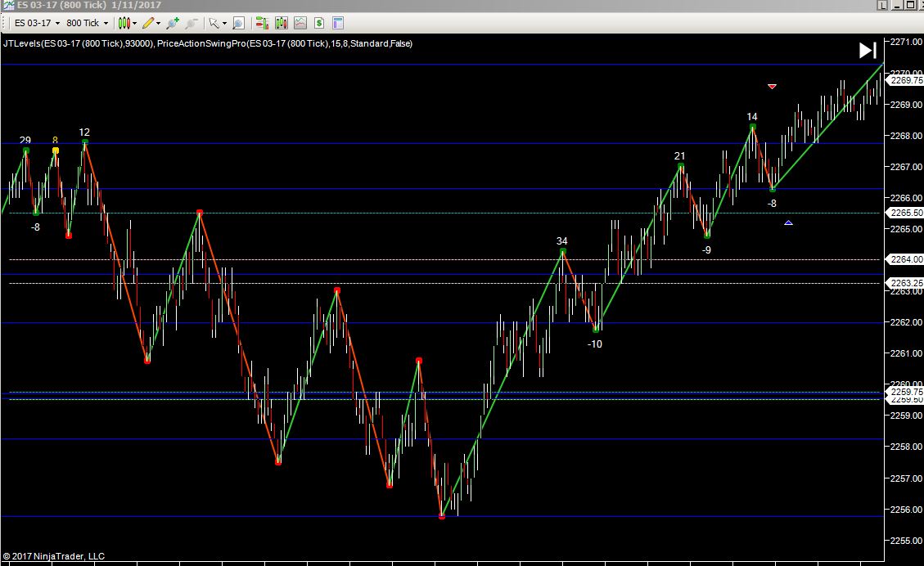This screenshot has width=924, height=566.
Task: Click the swing label 21
Action: (x=679, y=155)
